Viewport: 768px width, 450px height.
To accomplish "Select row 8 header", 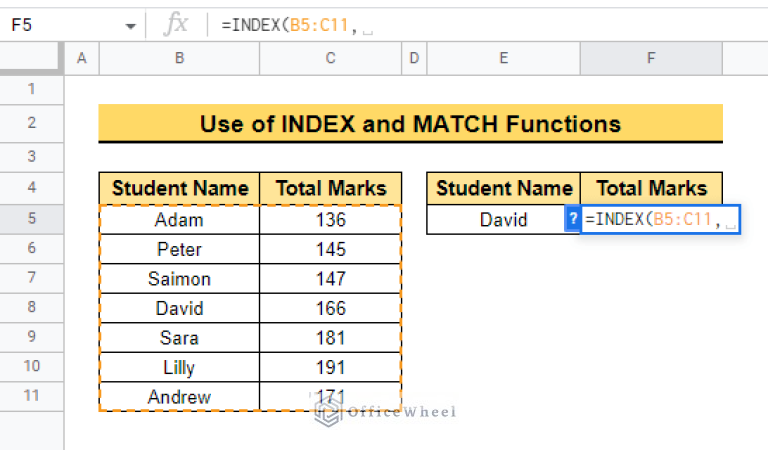I will pos(32,308).
